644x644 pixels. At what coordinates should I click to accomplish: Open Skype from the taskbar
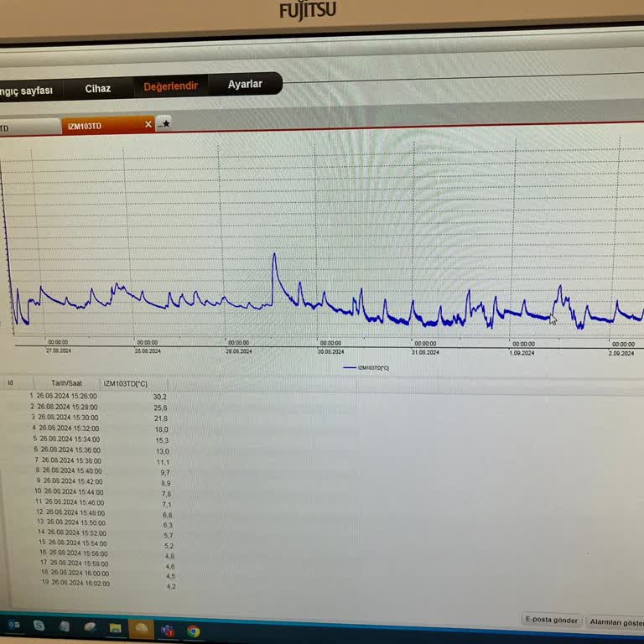[x=39, y=625]
